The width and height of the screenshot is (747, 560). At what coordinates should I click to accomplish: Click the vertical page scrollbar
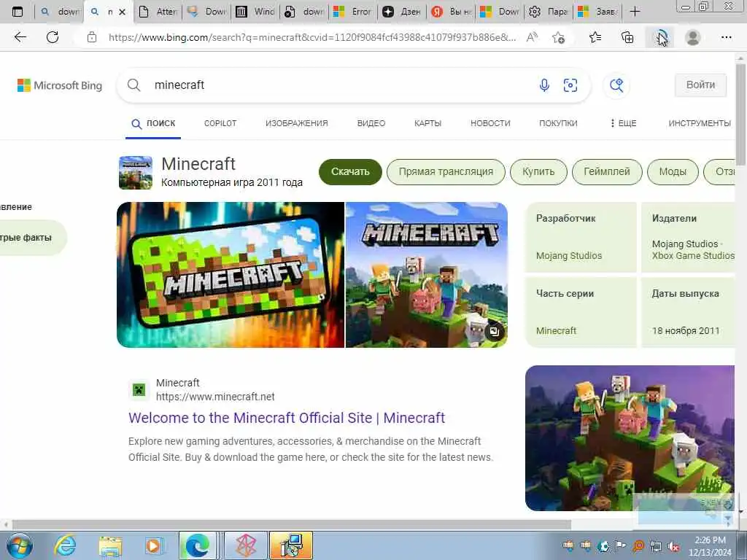(x=740, y=114)
